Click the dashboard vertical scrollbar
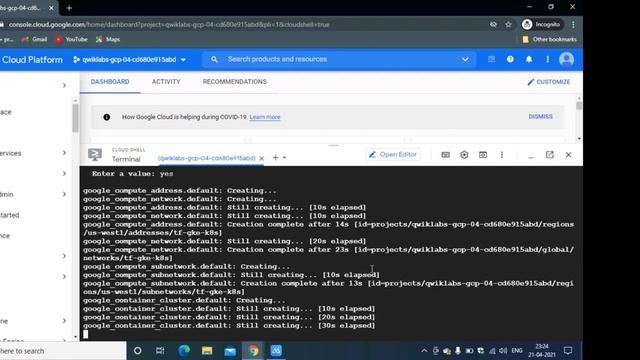This screenshot has height=360, width=640. [579, 105]
